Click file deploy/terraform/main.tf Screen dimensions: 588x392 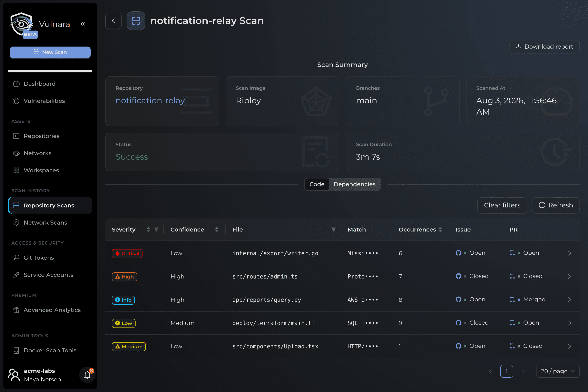click(274, 323)
